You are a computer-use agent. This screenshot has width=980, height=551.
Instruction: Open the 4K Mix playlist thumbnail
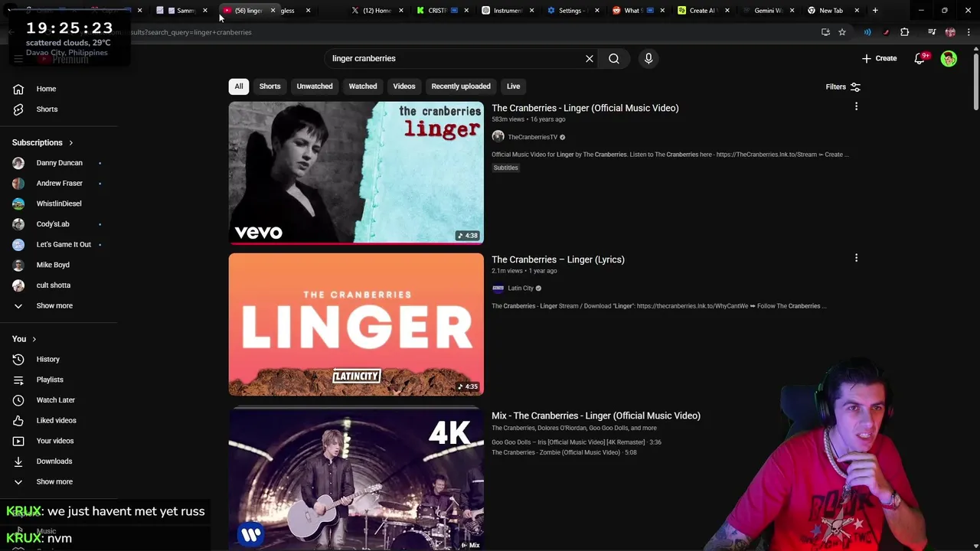coord(356,480)
